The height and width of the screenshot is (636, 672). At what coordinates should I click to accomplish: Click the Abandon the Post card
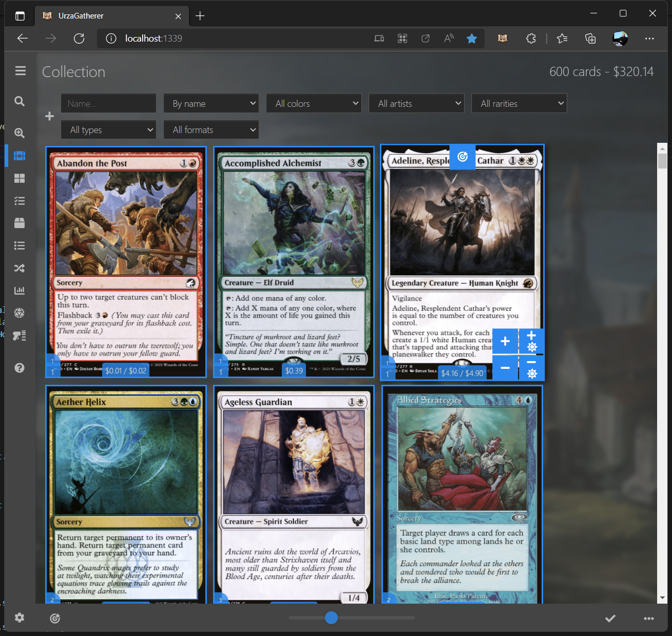(126, 262)
